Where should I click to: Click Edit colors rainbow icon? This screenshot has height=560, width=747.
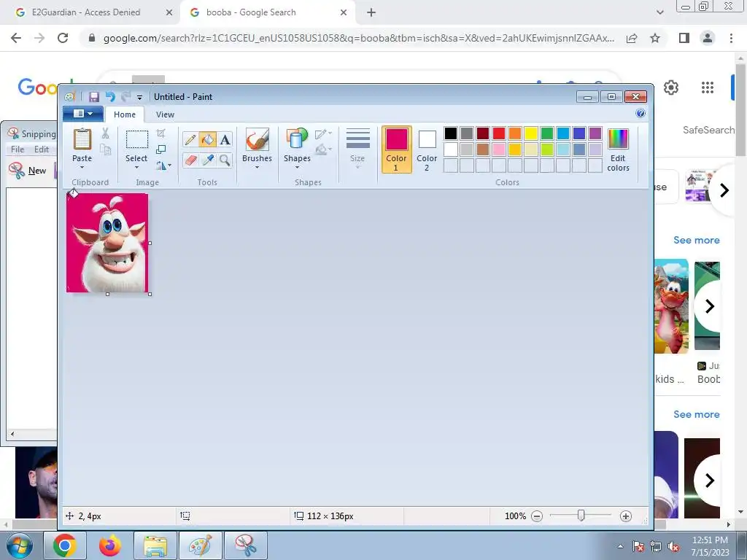click(x=618, y=139)
